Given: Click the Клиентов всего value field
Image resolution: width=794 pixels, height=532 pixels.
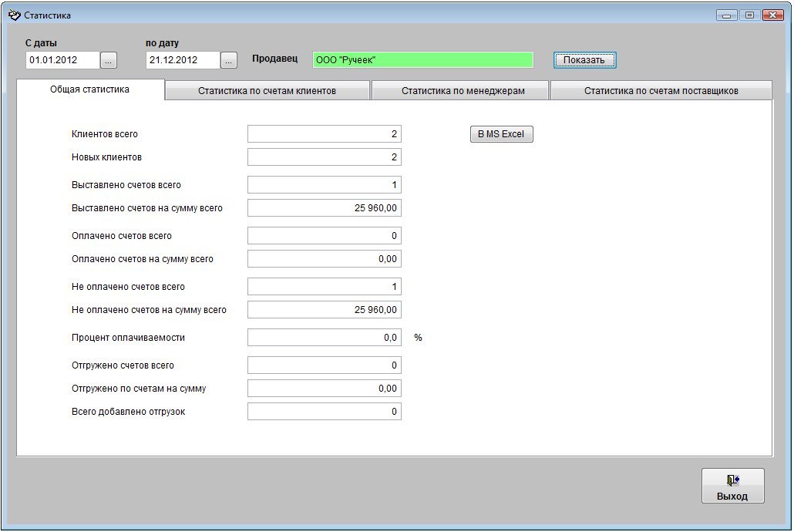Looking at the screenshot, I should [324, 134].
